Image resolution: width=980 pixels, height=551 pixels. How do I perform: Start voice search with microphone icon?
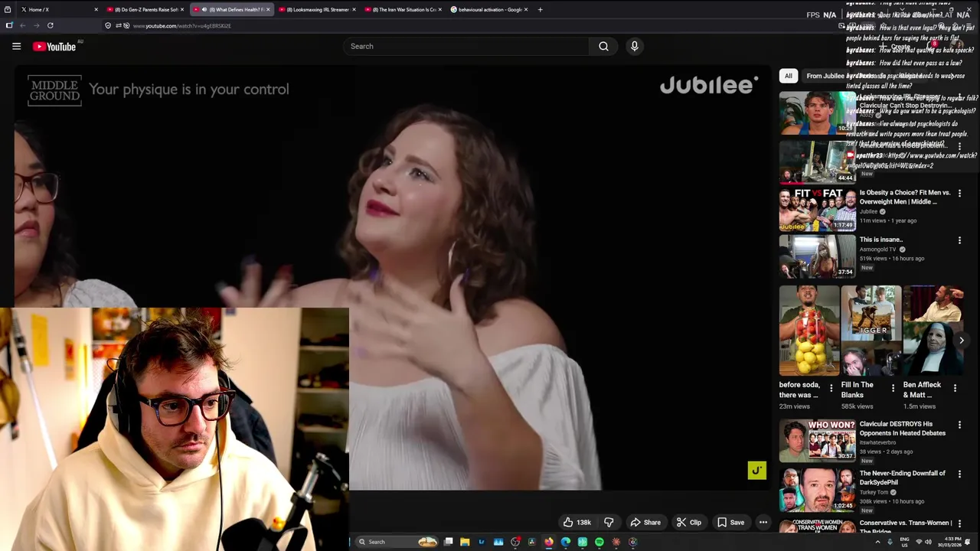634,47
